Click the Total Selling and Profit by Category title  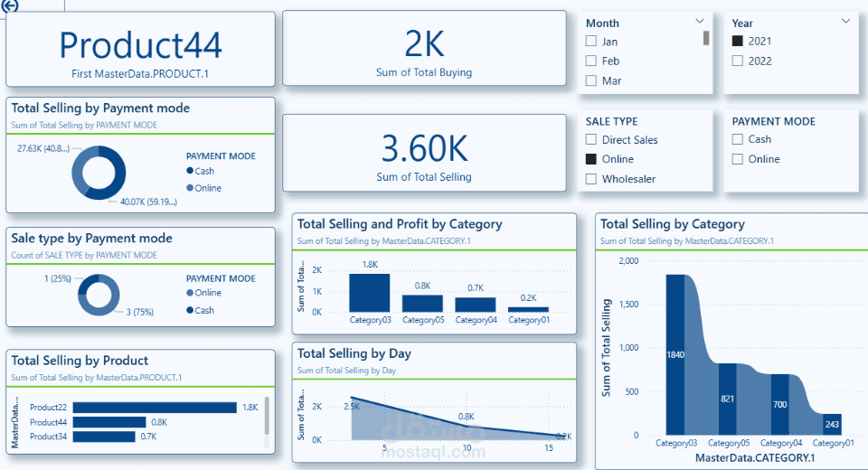click(x=400, y=224)
